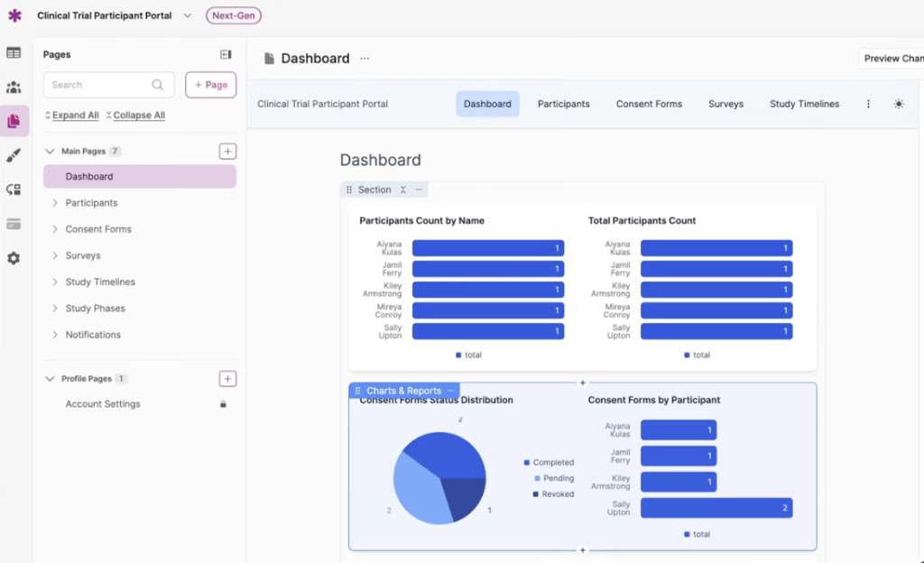924x563 pixels.
Task: Switch to the Consent Forms tab
Action: (649, 104)
